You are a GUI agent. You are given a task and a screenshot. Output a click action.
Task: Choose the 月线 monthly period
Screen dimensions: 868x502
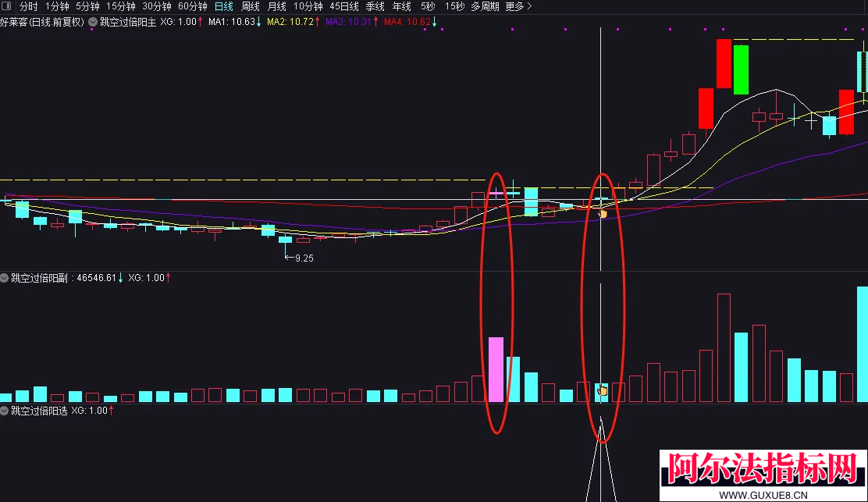(277, 7)
